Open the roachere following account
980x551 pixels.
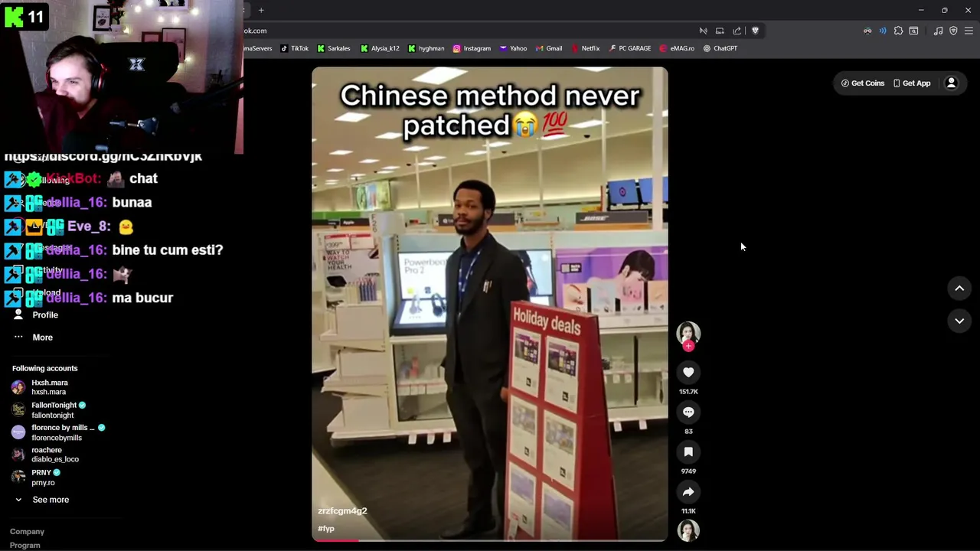45,455
